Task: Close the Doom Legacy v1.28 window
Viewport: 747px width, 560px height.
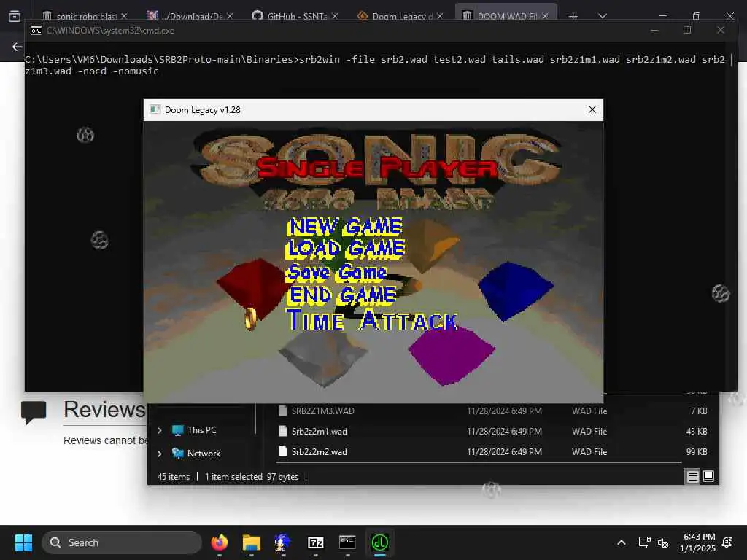Action: click(x=592, y=109)
